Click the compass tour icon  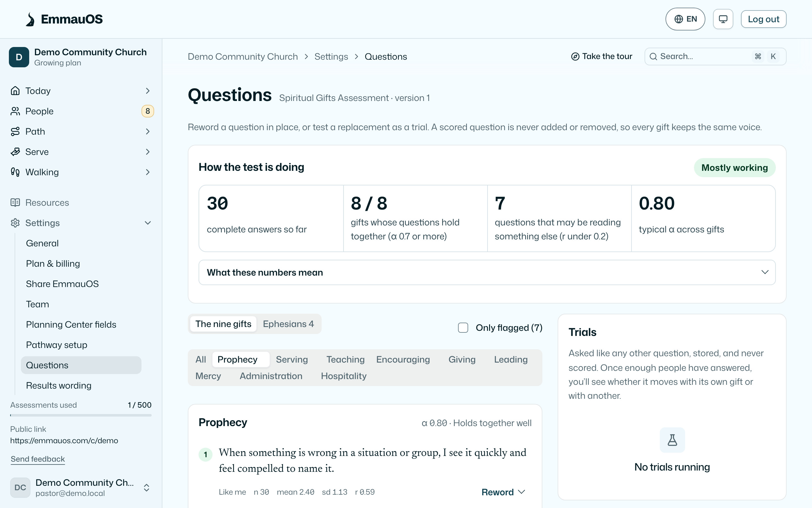[575, 57]
